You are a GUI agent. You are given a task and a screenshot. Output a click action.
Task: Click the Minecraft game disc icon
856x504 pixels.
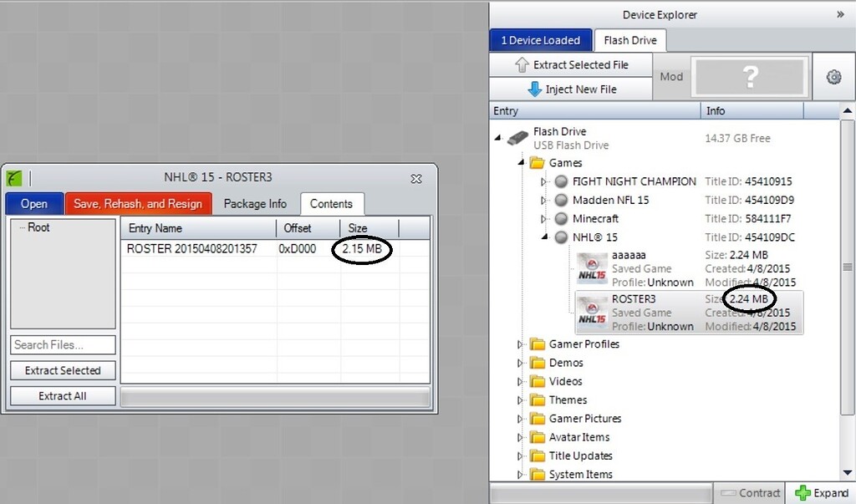point(561,219)
